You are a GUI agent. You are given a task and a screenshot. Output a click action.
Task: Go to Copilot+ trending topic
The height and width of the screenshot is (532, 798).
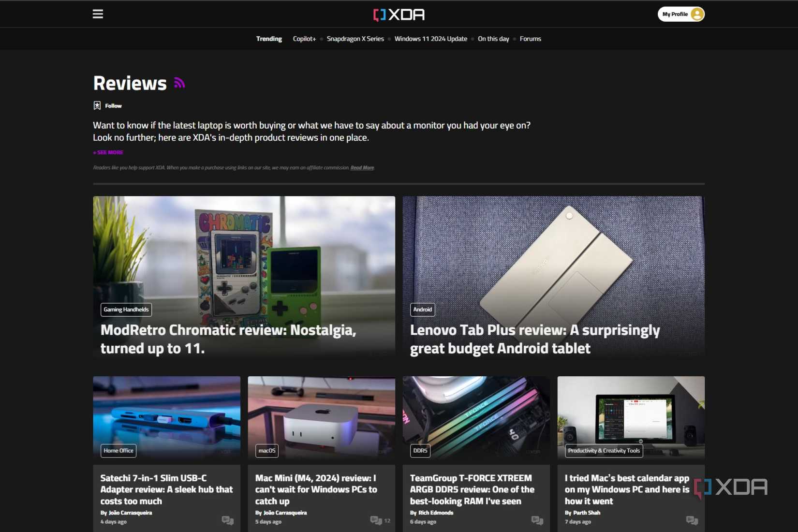point(304,39)
